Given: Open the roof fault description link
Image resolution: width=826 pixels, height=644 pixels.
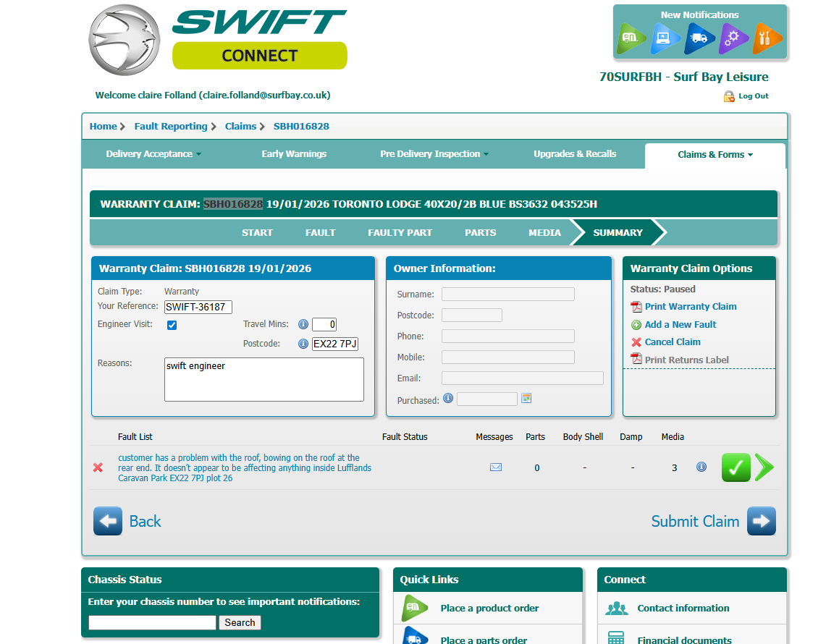Looking at the screenshot, I should click(x=245, y=468).
